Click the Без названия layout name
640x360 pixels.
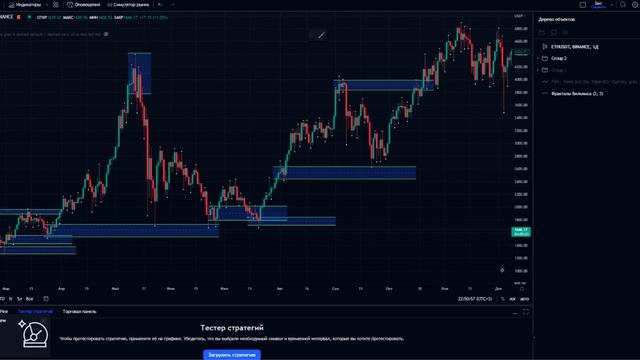598,5
